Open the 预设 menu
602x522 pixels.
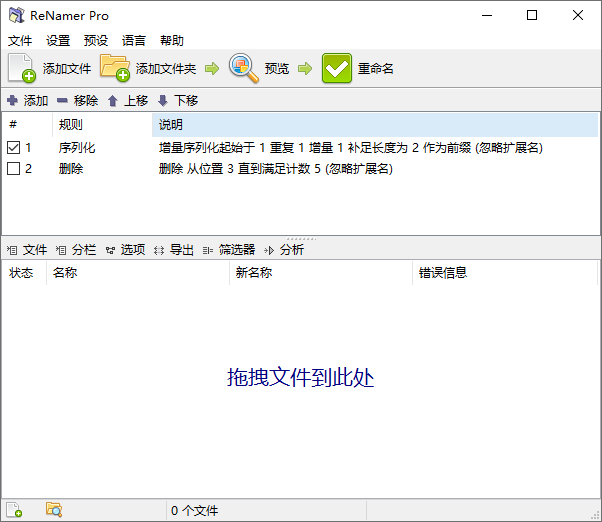pyautogui.click(x=96, y=41)
